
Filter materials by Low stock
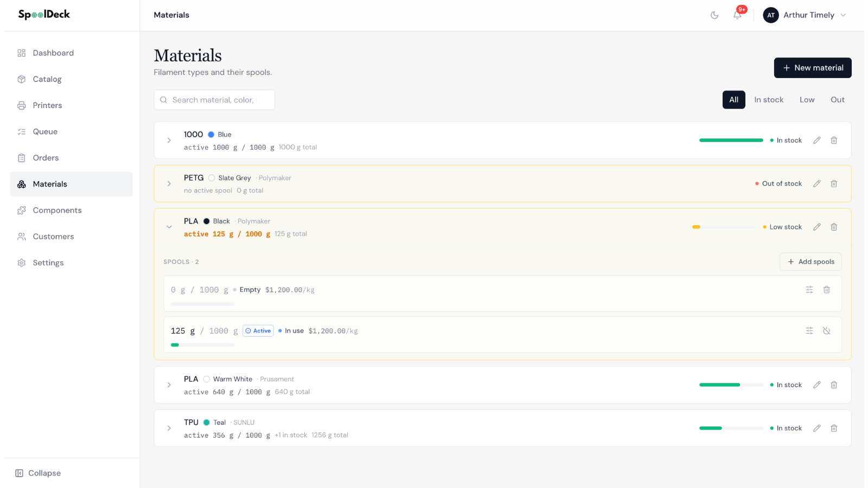click(807, 100)
